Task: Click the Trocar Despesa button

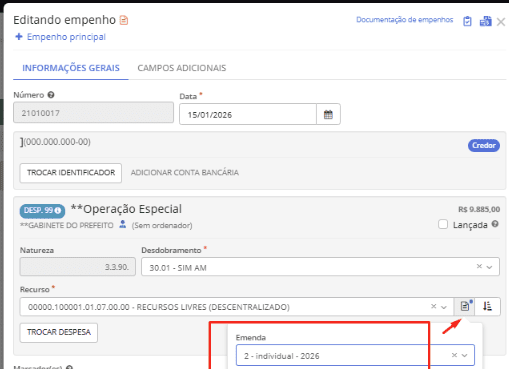Action: click(x=59, y=332)
